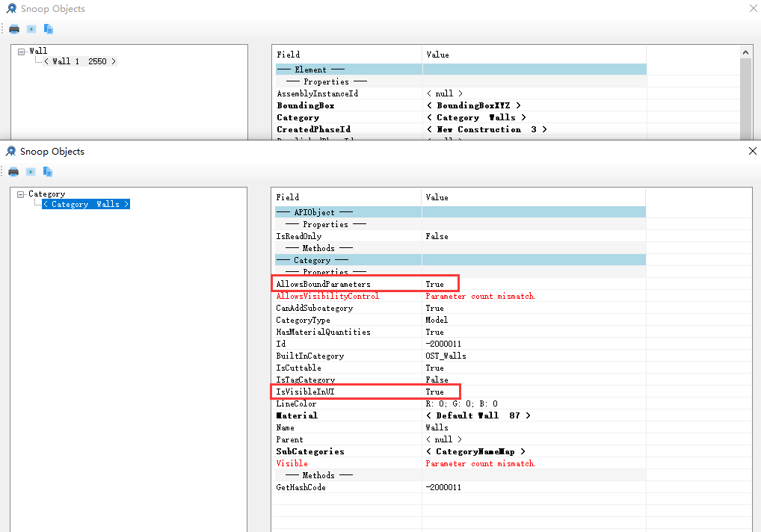The image size is (761, 532).
Task: Select the GetHashCode method row
Action: point(460,487)
